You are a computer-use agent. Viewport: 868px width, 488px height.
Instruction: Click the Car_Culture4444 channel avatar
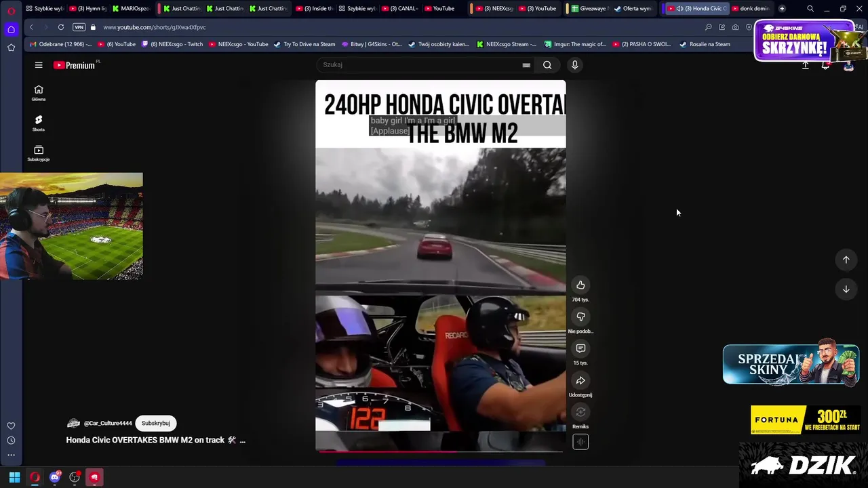pyautogui.click(x=73, y=423)
